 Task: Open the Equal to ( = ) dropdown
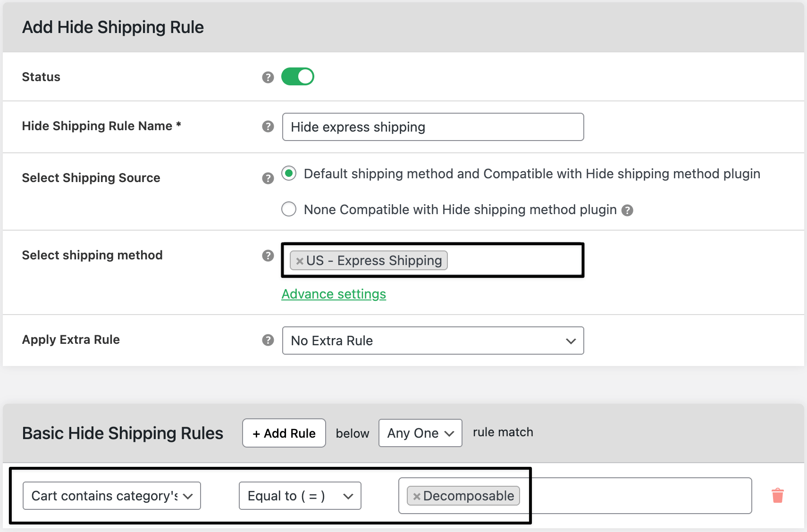(300, 496)
